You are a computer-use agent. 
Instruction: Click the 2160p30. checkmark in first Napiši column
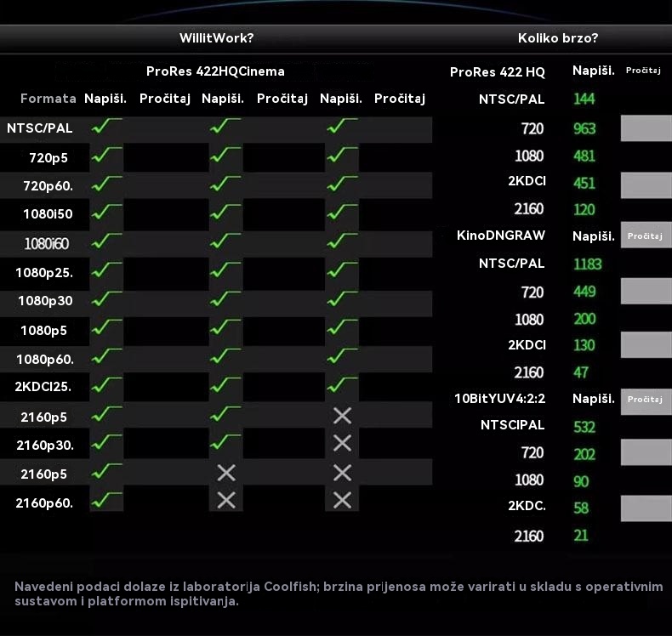click(x=107, y=443)
